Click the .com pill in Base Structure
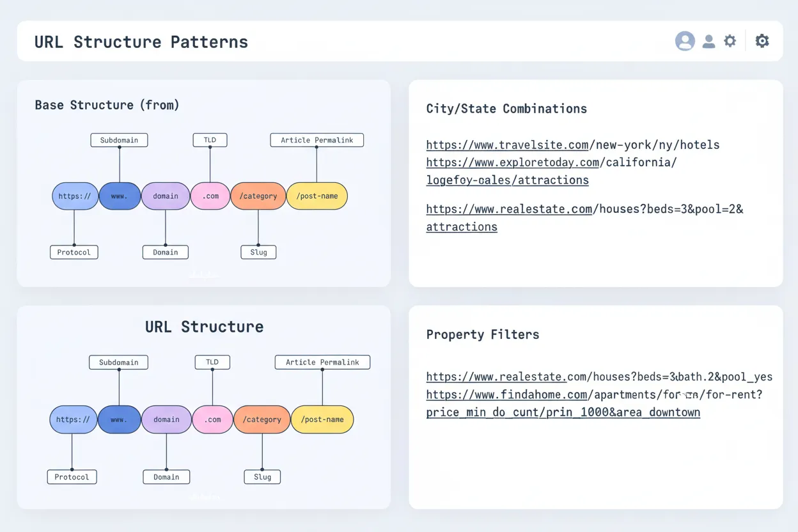 (210, 196)
